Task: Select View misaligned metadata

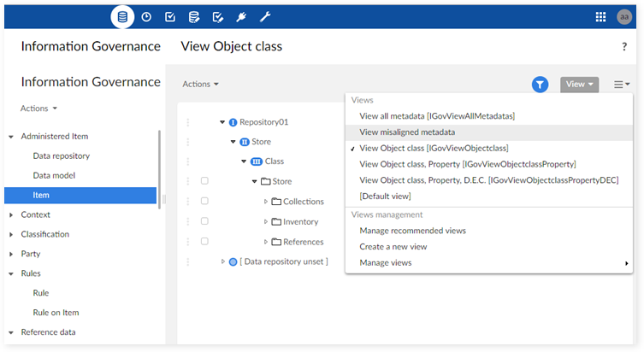Action: [x=407, y=132]
